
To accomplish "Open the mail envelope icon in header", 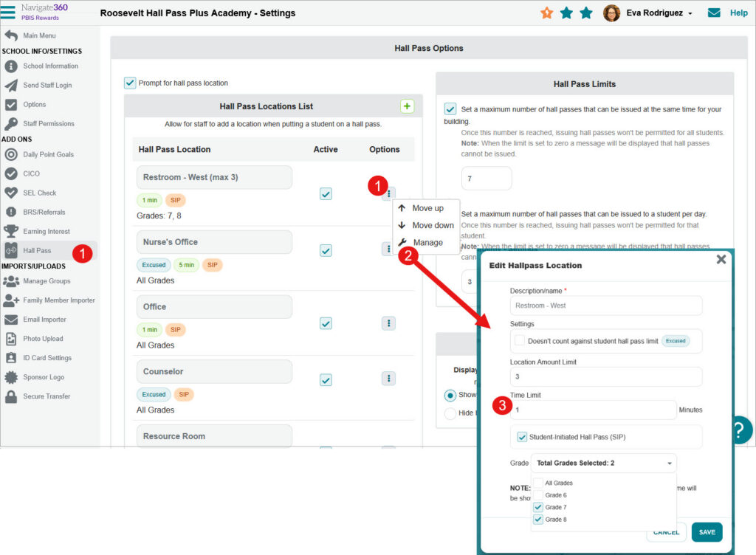I will 714,13.
